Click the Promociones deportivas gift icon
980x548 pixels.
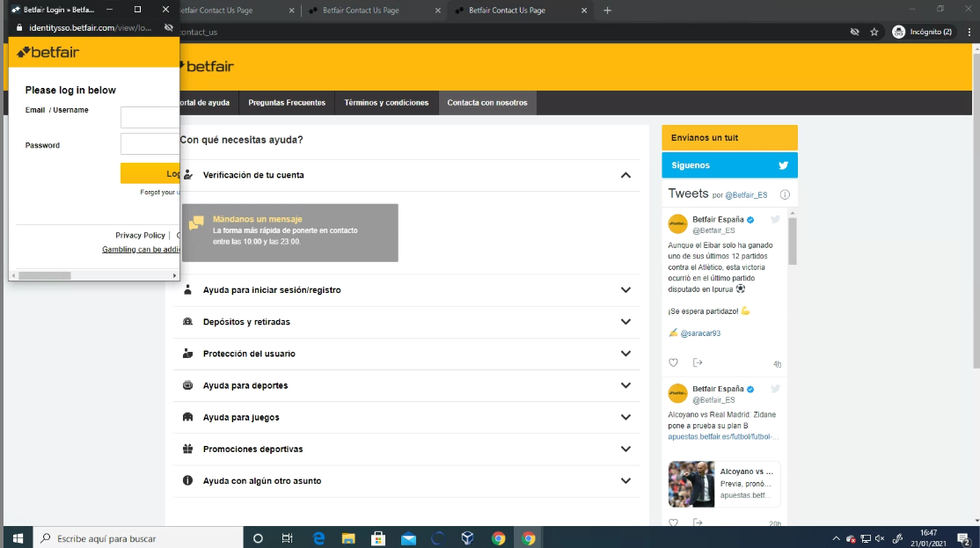(187, 449)
